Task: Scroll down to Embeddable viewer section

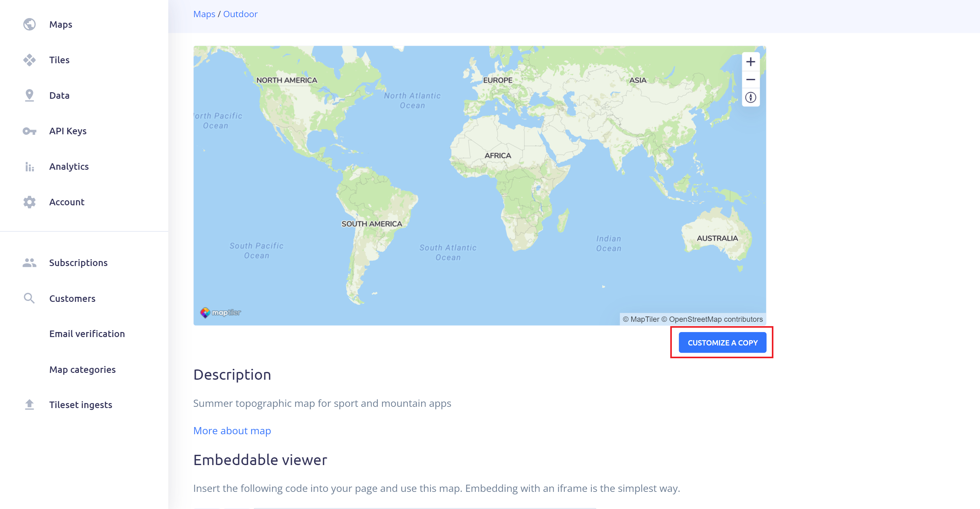Action: point(261,460)
